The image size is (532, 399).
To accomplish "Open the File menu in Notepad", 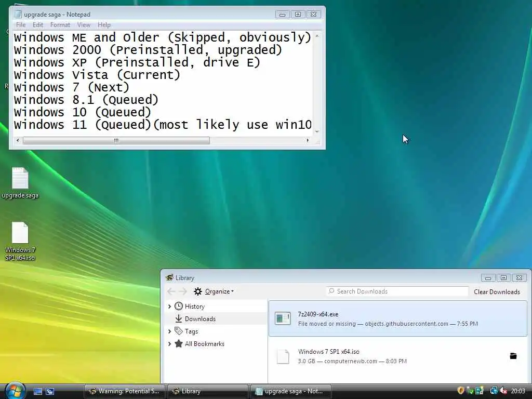I will coord(21,25).
